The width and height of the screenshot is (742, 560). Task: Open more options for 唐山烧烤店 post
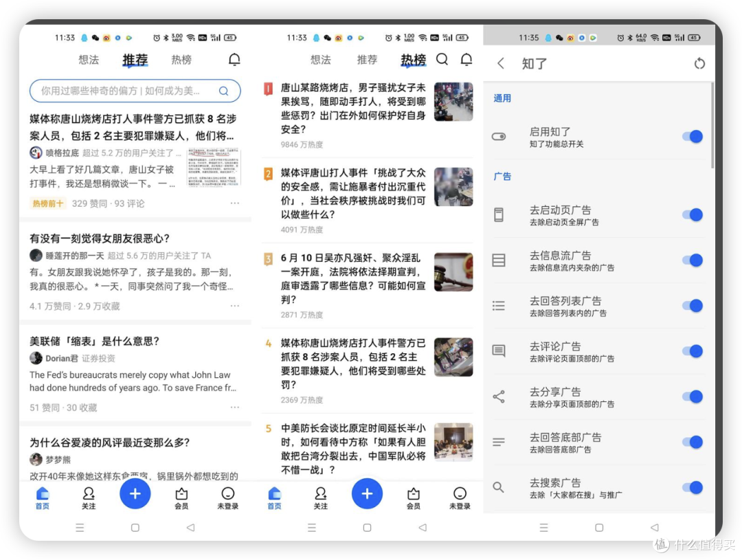235,203
